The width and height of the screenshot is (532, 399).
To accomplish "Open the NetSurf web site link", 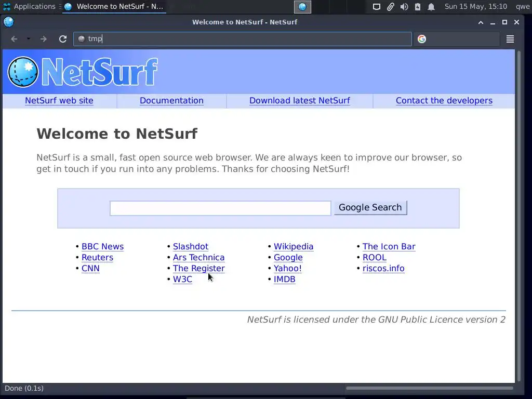I will pyautogui.click(x=59, y=100).
